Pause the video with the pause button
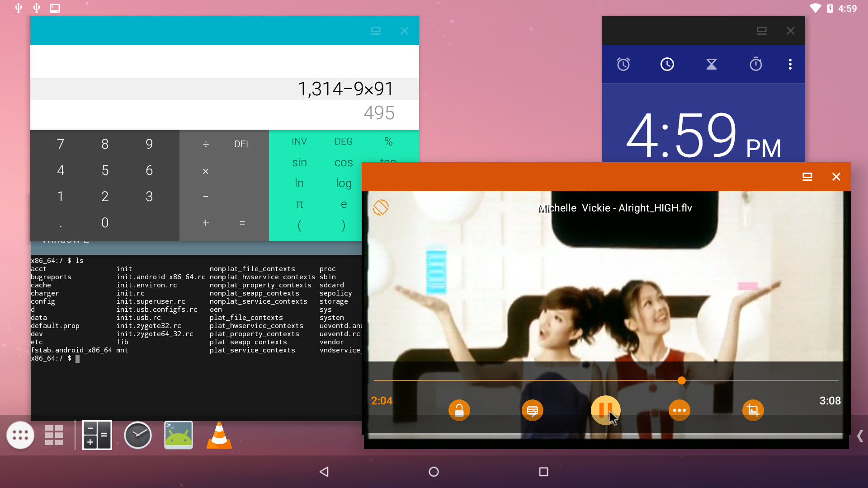Viewport: 868px width, 488px height. [x=606, y=410]
